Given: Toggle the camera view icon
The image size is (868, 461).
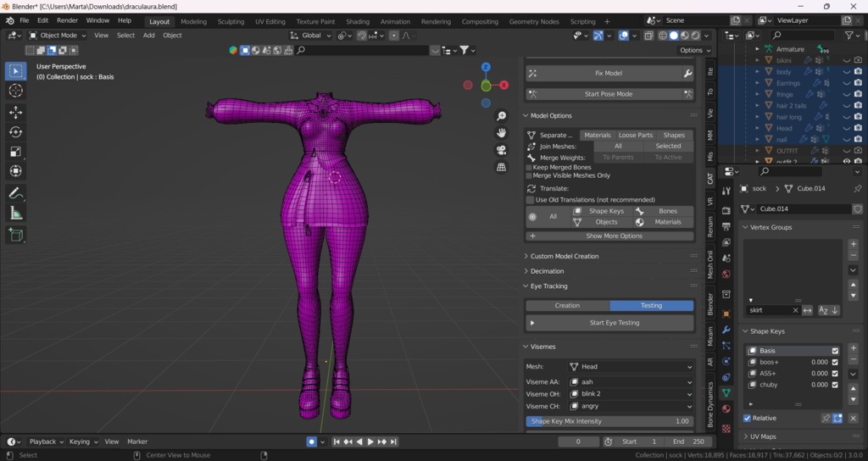Looking at the screenshot, I should (501, 150).
